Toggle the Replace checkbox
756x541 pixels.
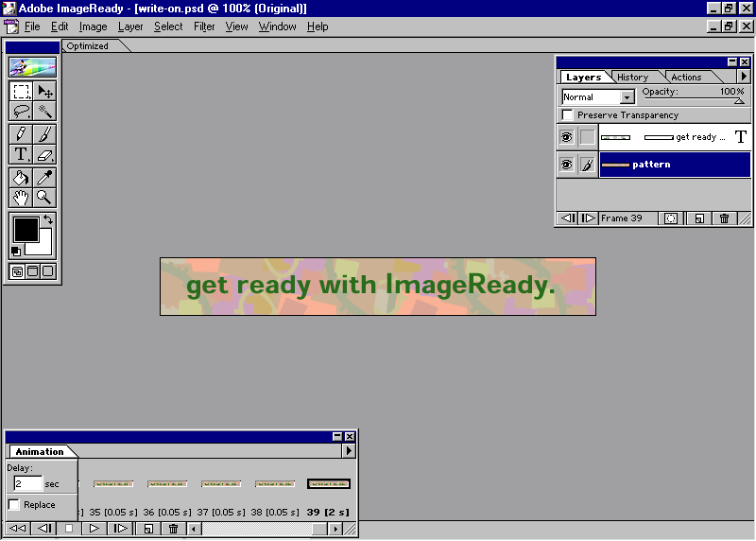point(14,504)
